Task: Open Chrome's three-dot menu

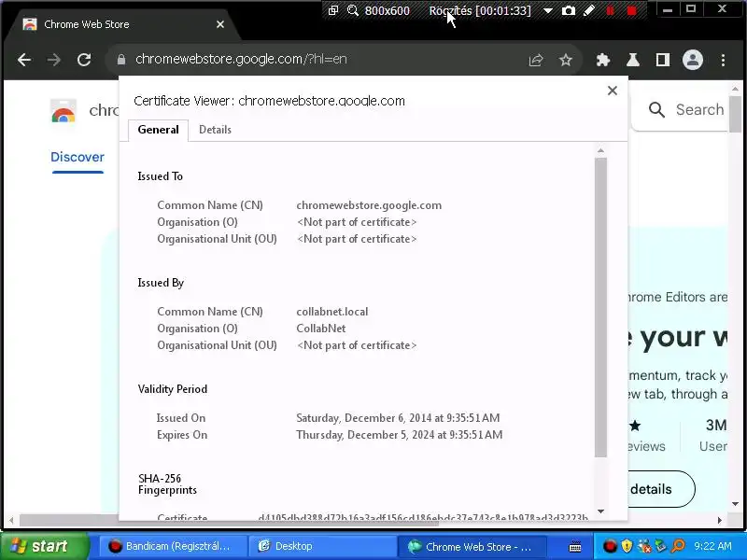Action: (723, 60)
